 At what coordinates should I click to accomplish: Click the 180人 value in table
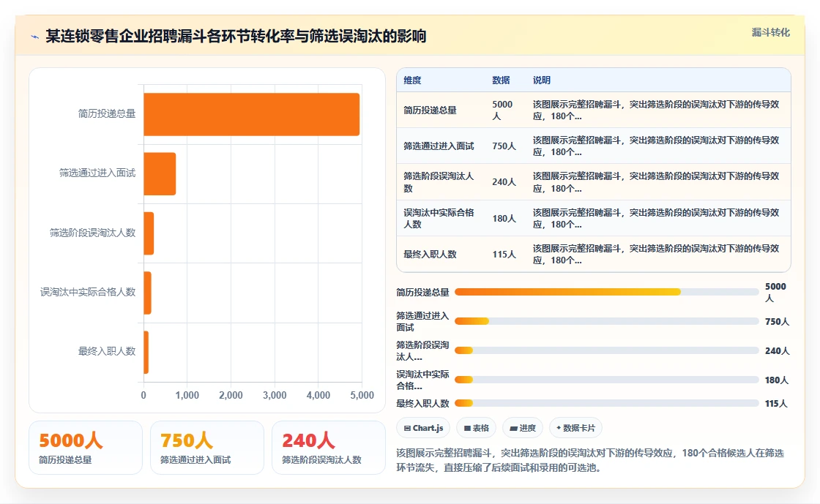pyautogui.click(x=504, y=218)
